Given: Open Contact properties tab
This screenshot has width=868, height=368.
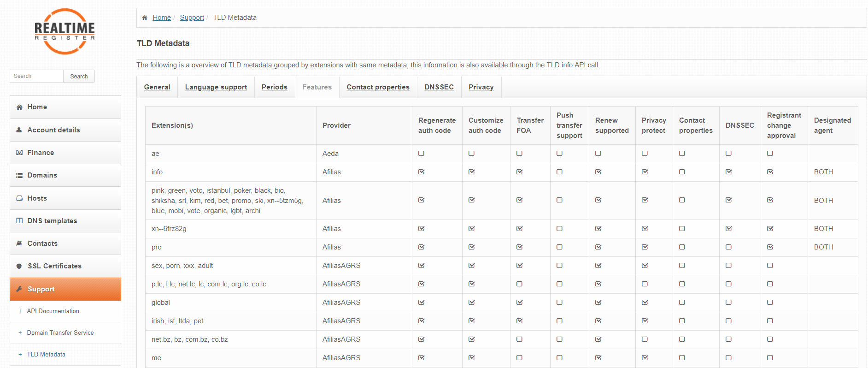Looking at the screenshot, I should click(x=378, y=87).
